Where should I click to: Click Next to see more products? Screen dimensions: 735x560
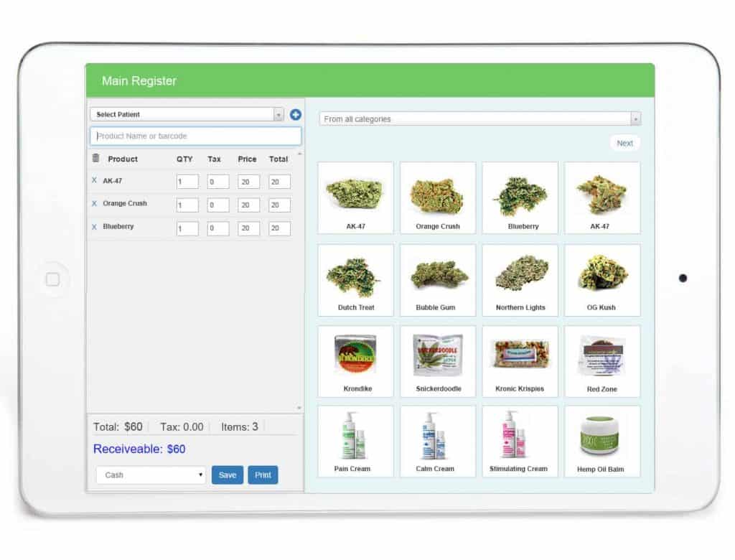[624, 143]
